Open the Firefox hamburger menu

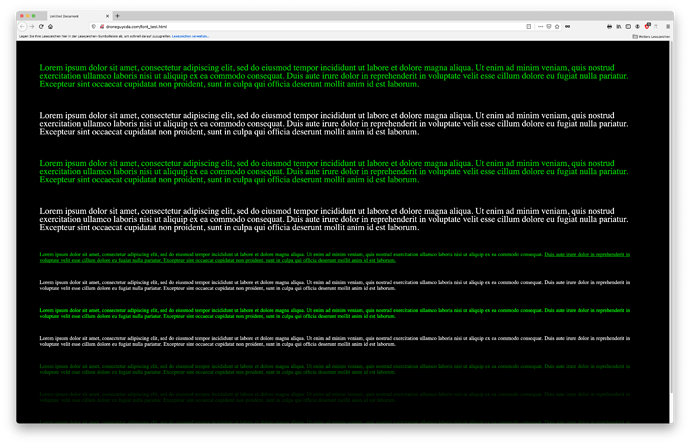coord(667,26)
